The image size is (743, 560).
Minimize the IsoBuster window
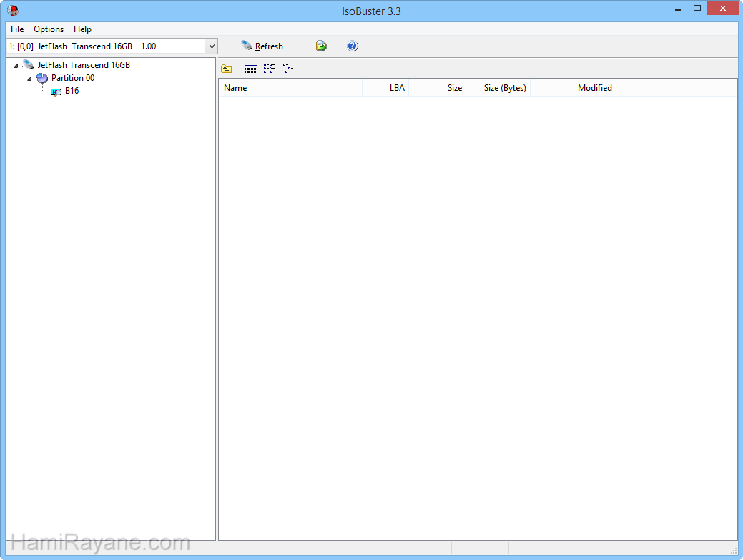coord(678,9)
